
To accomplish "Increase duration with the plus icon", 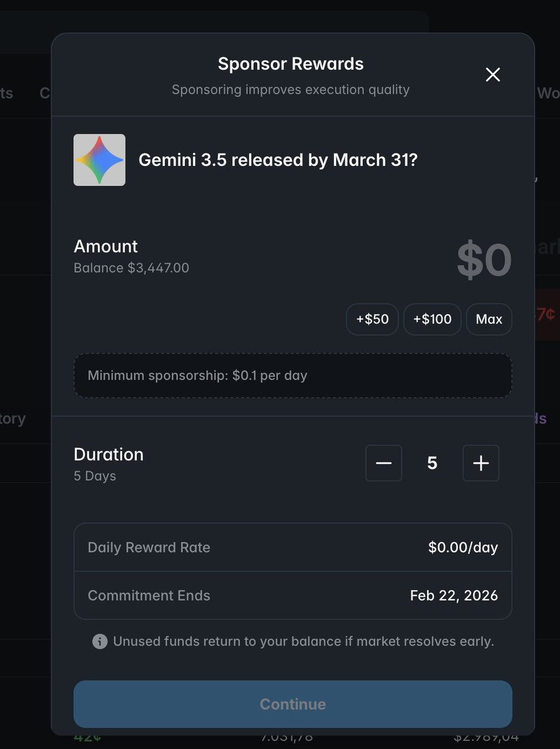I will click(x=481, y=463).
